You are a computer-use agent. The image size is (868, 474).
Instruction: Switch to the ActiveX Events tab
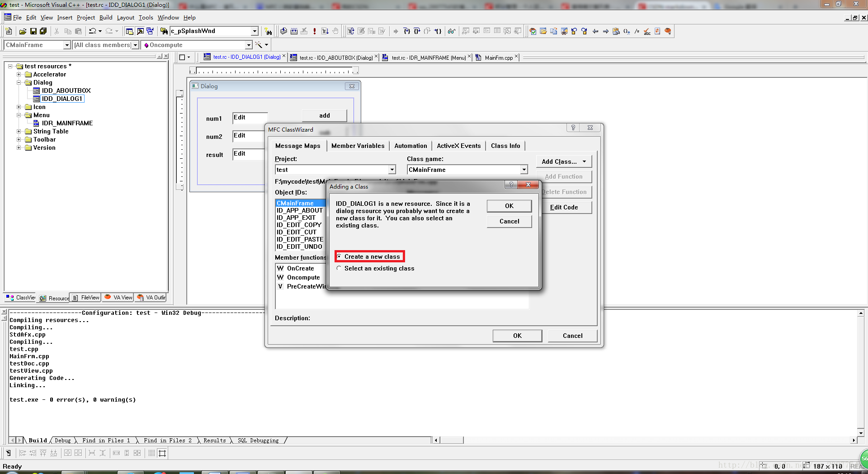(458, 146)
